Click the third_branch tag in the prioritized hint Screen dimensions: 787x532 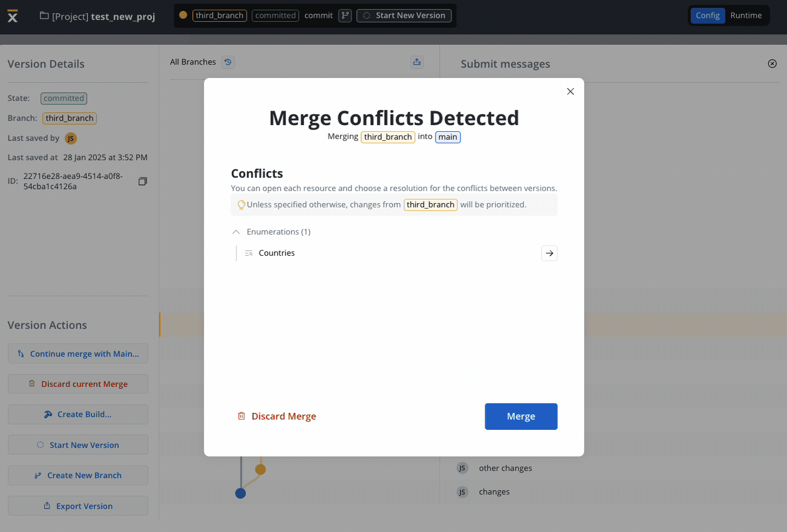(x=430, y=205)
